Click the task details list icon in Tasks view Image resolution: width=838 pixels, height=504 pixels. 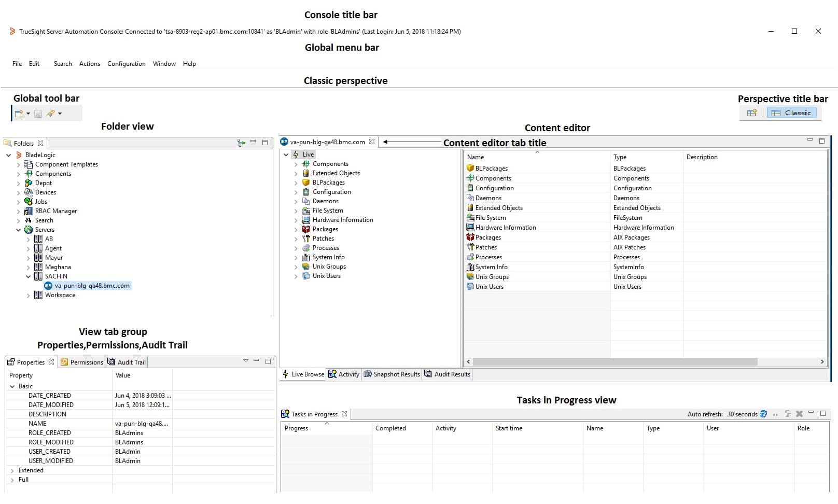[x=788, y=414]
